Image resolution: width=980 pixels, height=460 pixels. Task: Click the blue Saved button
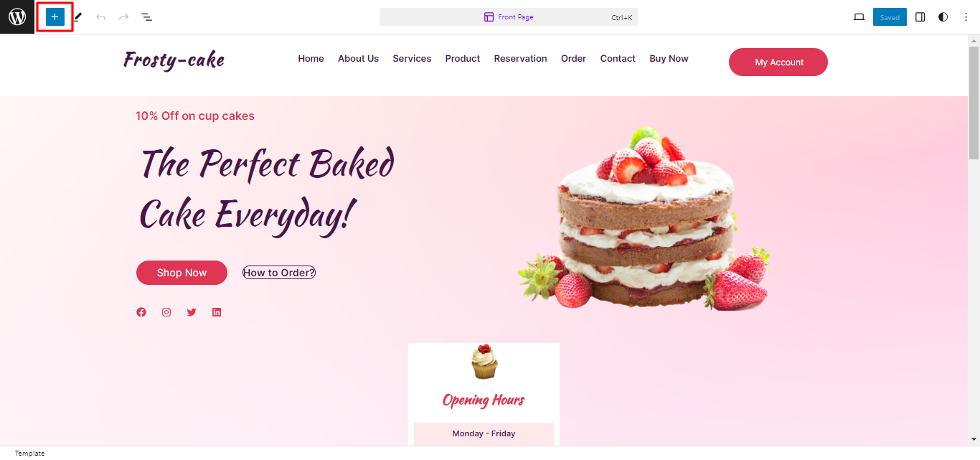coord(890,17)
